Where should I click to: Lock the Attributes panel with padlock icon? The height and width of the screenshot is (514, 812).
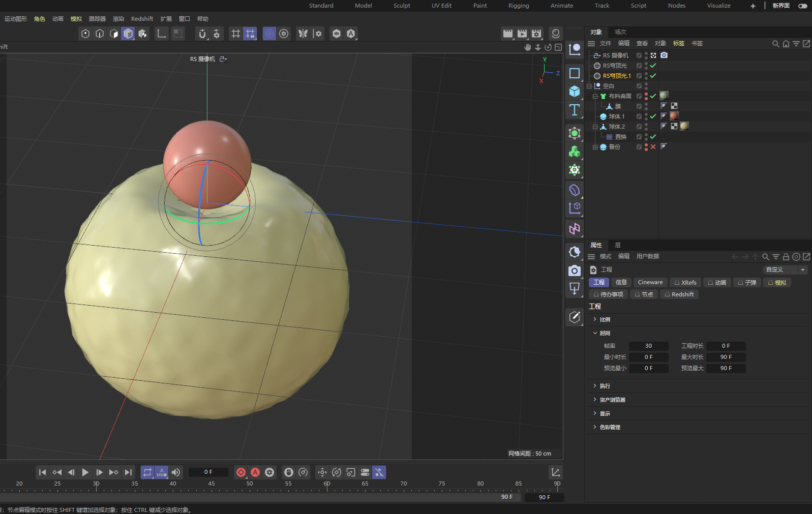coord(786,257)
